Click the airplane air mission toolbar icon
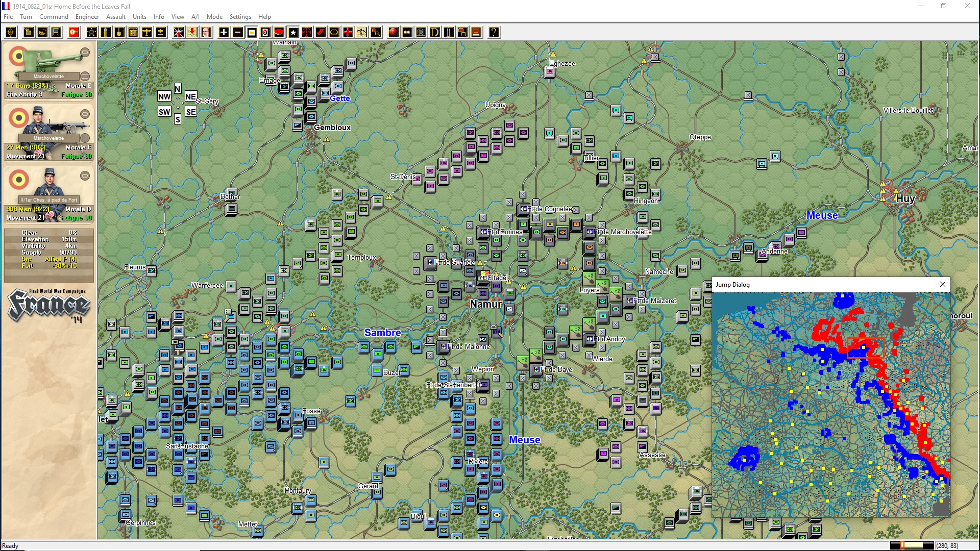Screen dimensions: 980x551 [147, 33]
